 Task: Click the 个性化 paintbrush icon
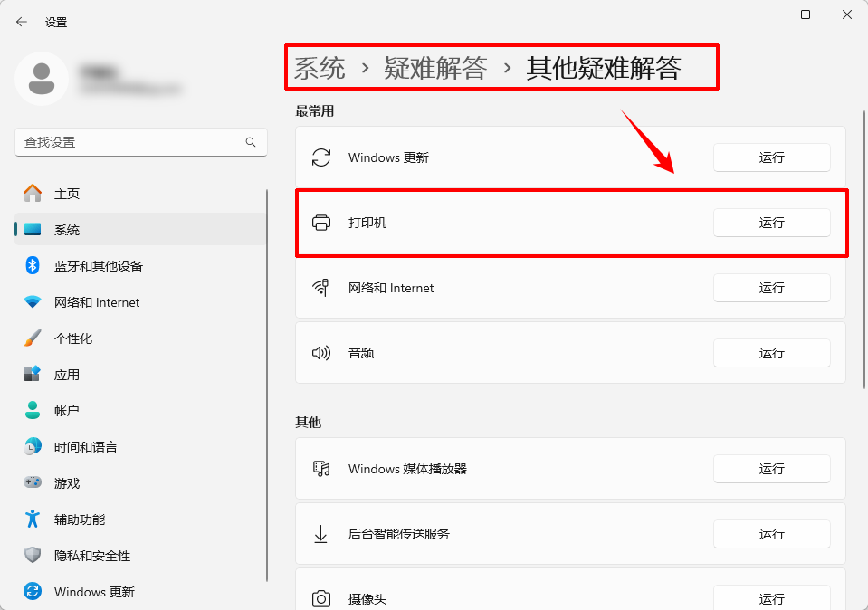click(33, 338)
